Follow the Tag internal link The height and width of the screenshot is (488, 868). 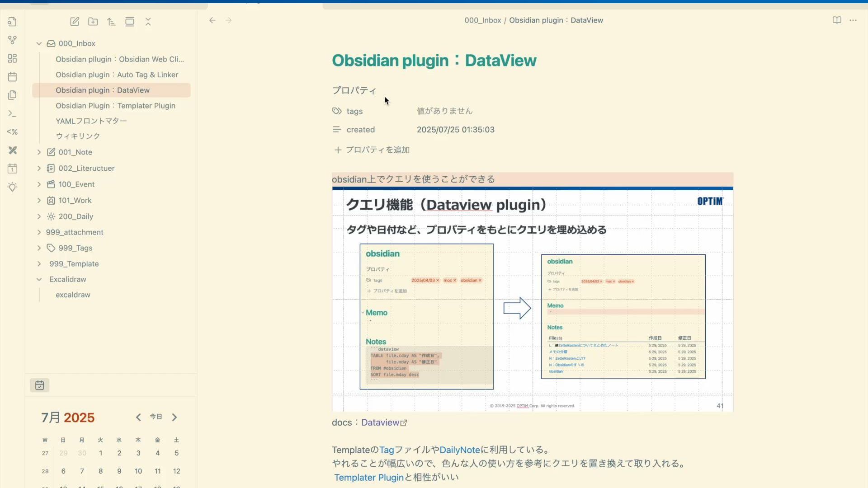pos(387,450)
